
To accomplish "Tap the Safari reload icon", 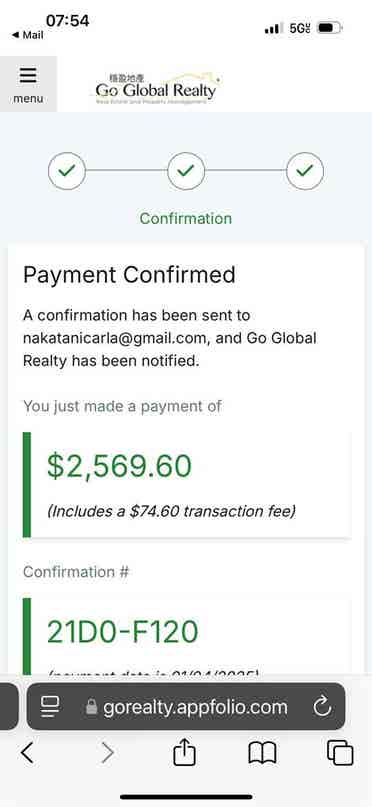I will tap(322, 707).
